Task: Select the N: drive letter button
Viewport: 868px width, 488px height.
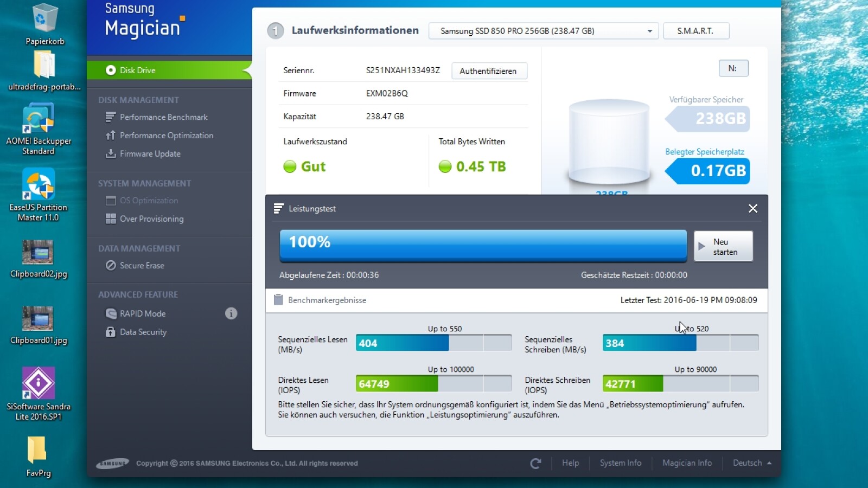Action: coord(733,68)
